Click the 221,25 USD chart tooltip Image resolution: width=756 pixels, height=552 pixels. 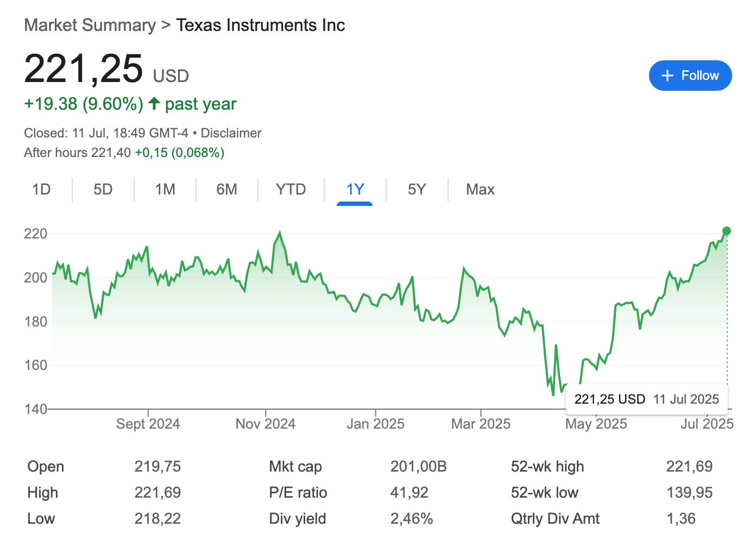tap(647, 399)
